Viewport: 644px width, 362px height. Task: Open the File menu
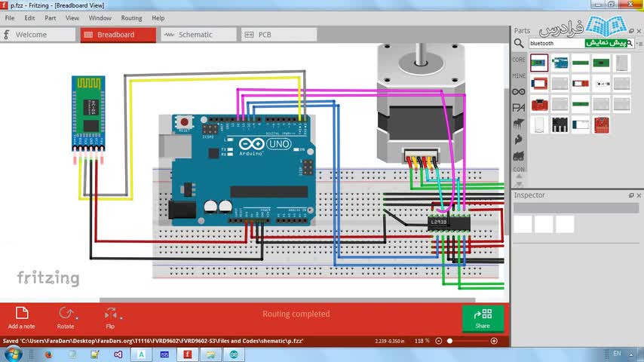tap(10, 18)
